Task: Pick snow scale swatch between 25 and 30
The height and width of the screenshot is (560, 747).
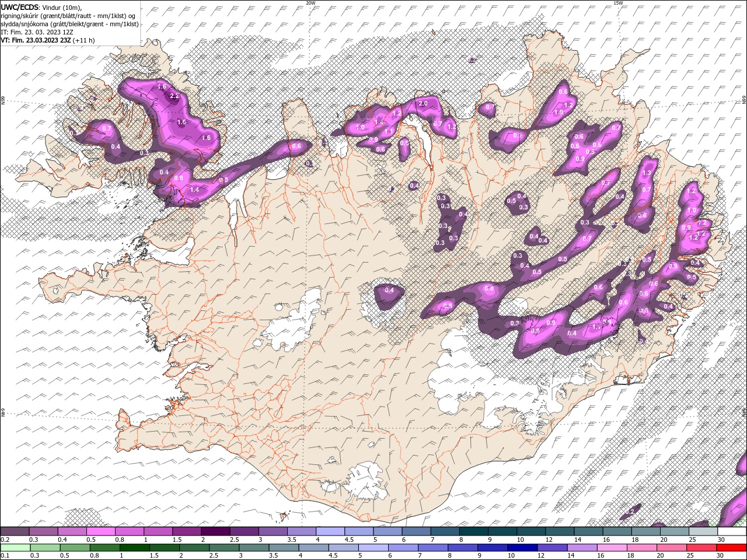Action: [703, 531]
